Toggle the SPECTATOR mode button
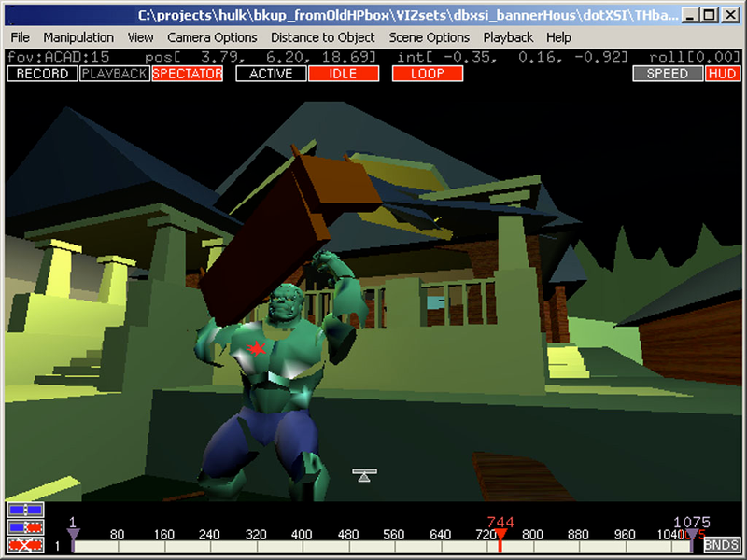The width and height of the screenshot is (747, 560). tap(188, 74)
